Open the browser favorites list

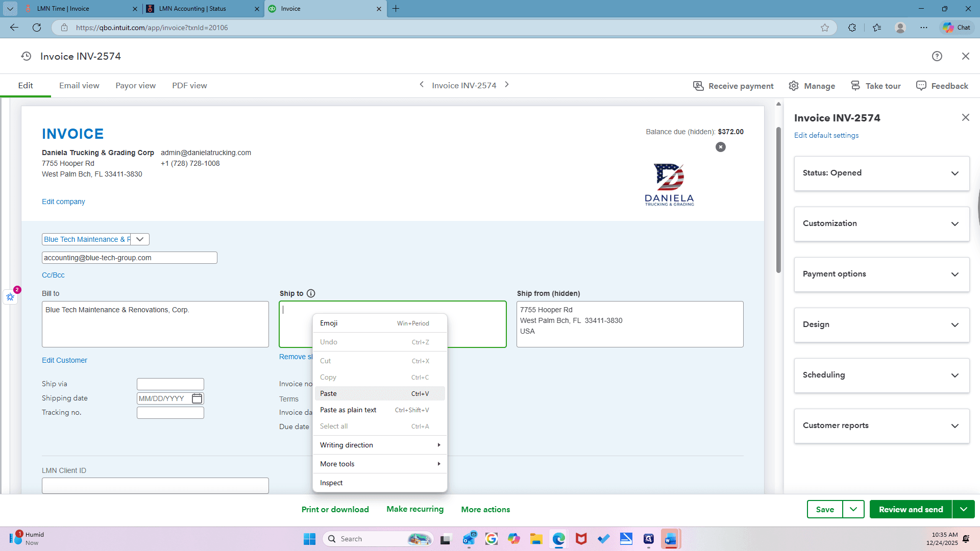coord(877,28)
